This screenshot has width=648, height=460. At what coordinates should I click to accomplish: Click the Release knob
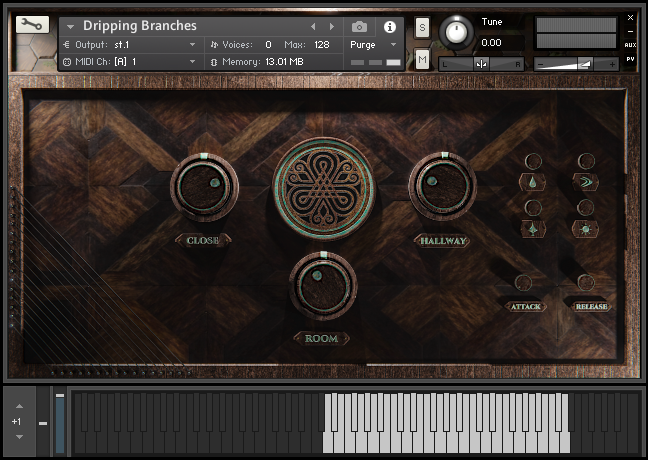pos(586,282)
